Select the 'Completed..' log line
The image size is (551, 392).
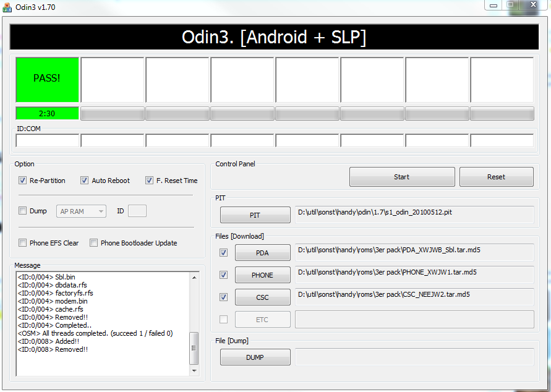click(x=54, y=325)
